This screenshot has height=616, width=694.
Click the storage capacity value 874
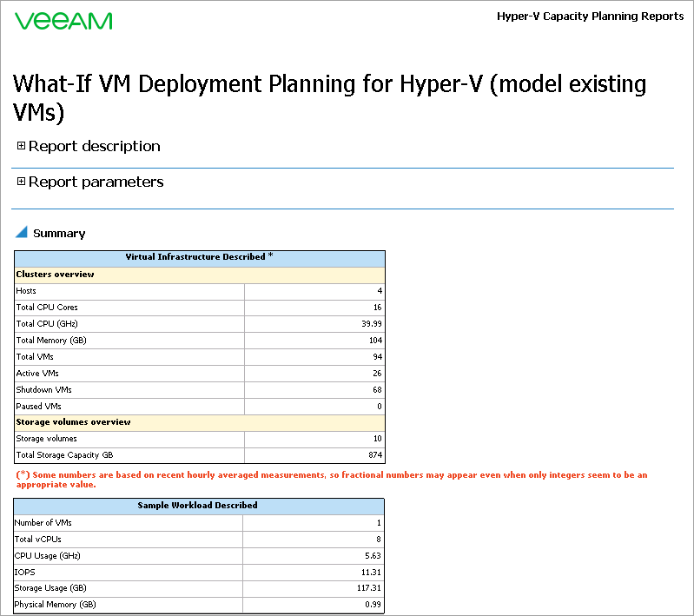(375, 454)
